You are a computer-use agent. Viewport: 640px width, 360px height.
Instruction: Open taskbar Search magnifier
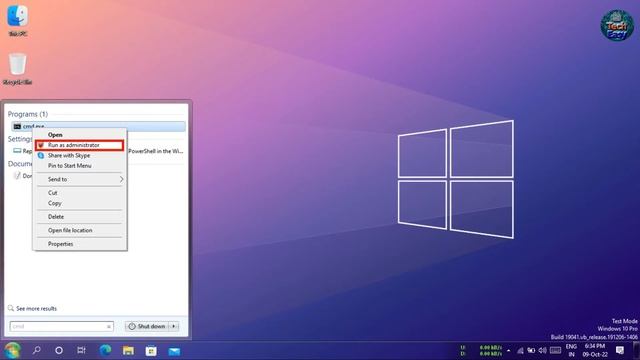click(x=37, y=350)
